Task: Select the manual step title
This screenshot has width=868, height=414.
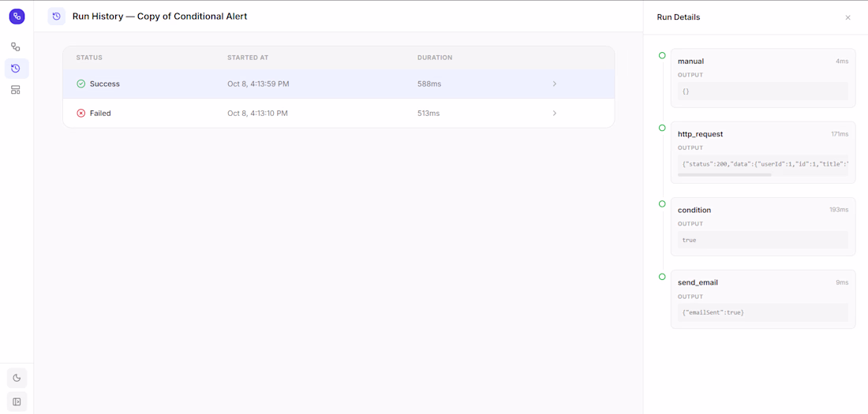Action: click(x=691, y=61)
